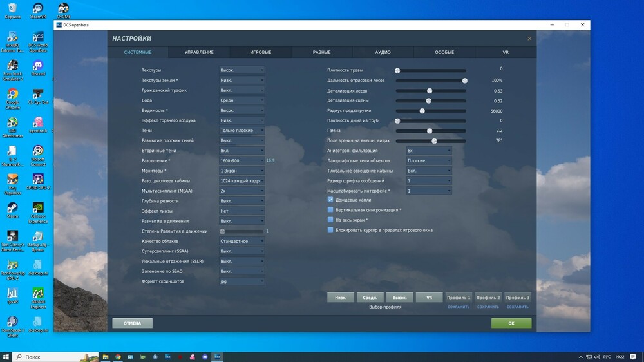This screenshot has height=362, width=644.
Task: Open the Текстуры dropdown
Action: tap(241, 70)
